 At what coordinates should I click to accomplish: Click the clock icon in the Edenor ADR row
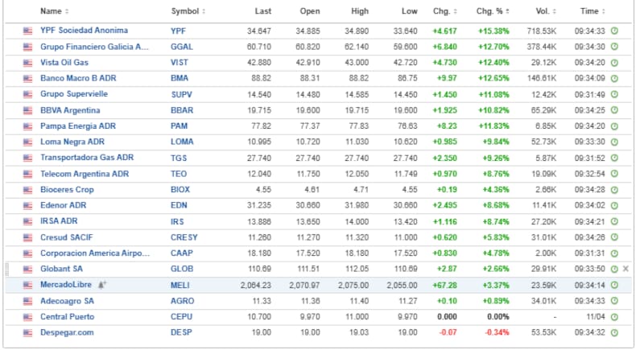pos(614,205)
